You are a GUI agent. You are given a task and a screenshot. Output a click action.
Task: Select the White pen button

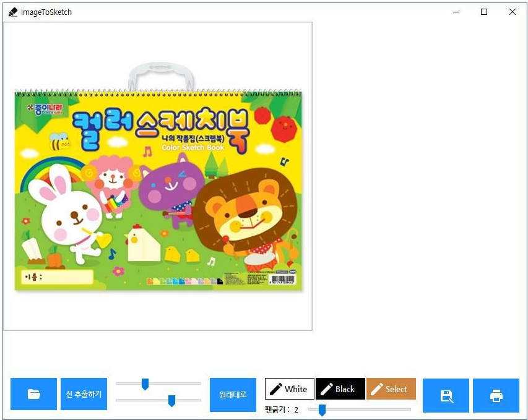point(290,388)
